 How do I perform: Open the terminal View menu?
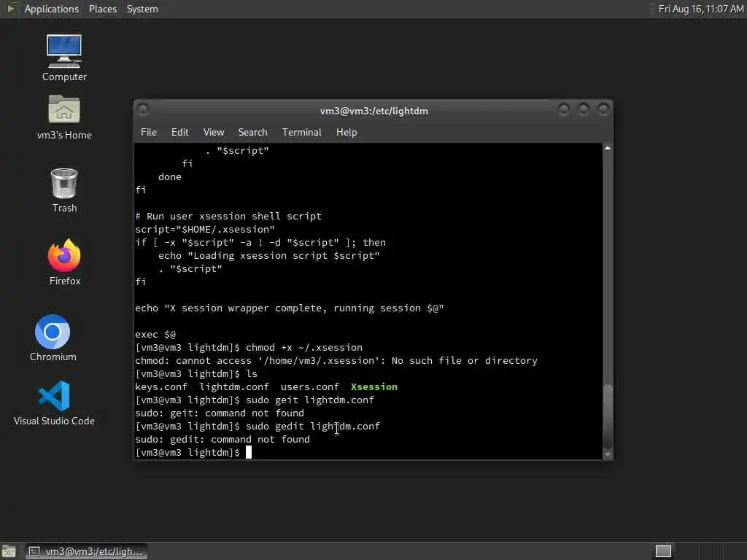[x=214, y=133]
